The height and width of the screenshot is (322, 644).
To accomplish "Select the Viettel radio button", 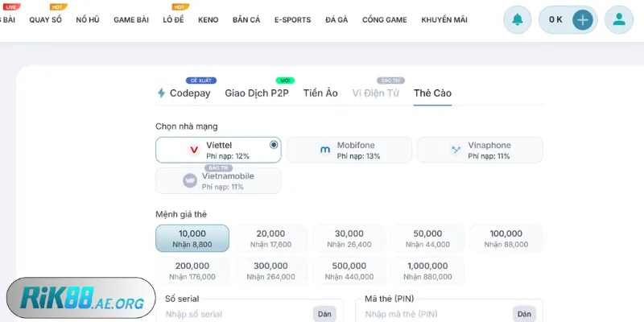I will [274, 145].
